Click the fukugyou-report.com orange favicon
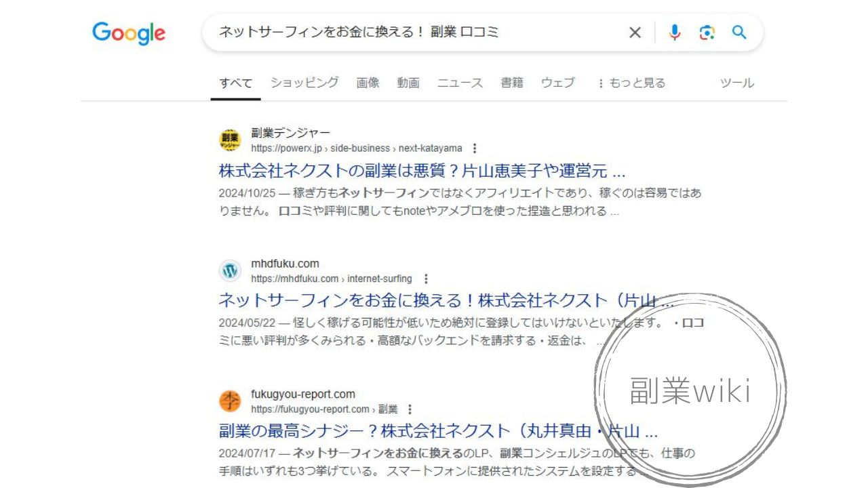The height and width of the screenshot is (488, 868). (230, 401)
